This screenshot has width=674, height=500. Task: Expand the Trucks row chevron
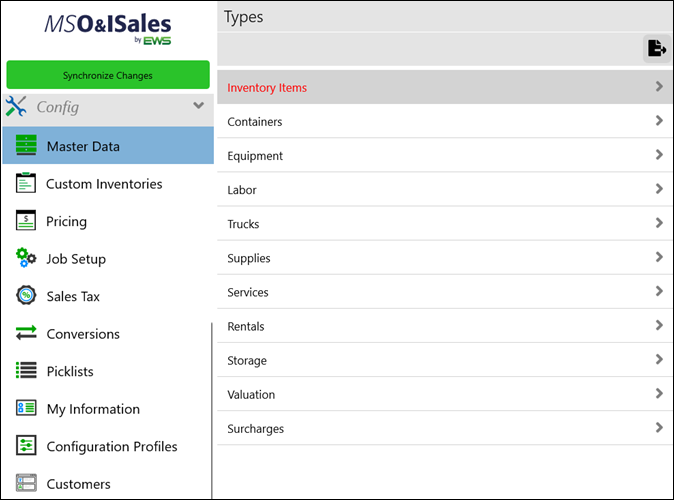658,223
